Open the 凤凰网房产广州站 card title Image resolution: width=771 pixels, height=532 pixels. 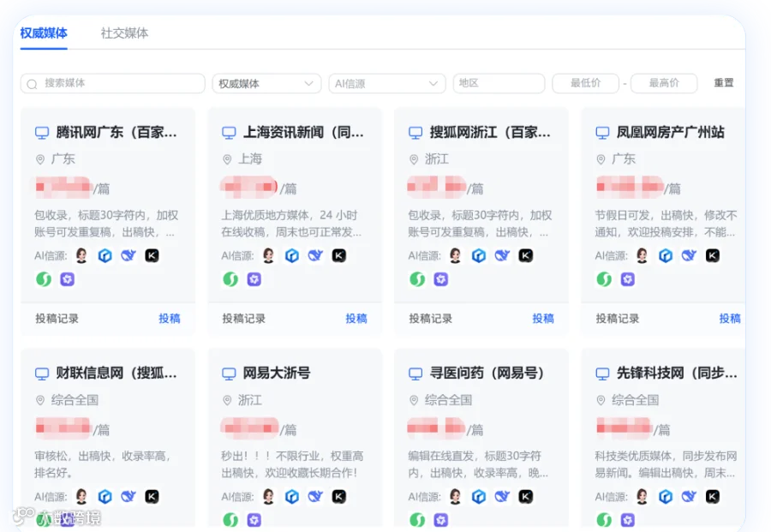(x=671, y=132)
